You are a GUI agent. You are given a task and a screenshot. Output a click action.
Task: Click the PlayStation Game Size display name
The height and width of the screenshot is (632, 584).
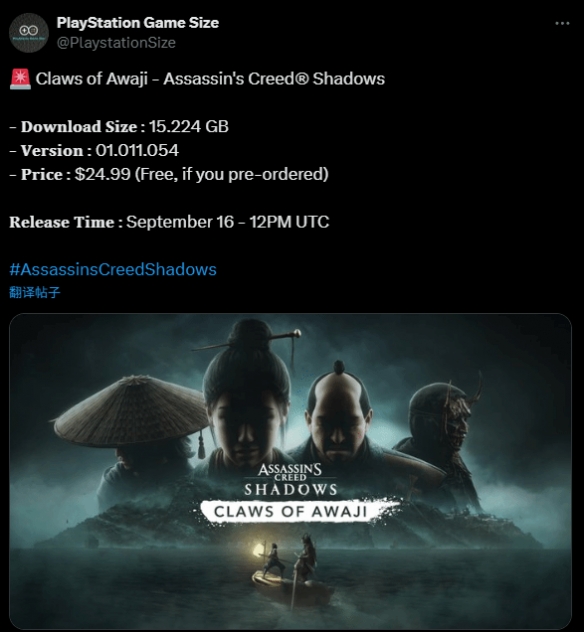tap(137, 23)
